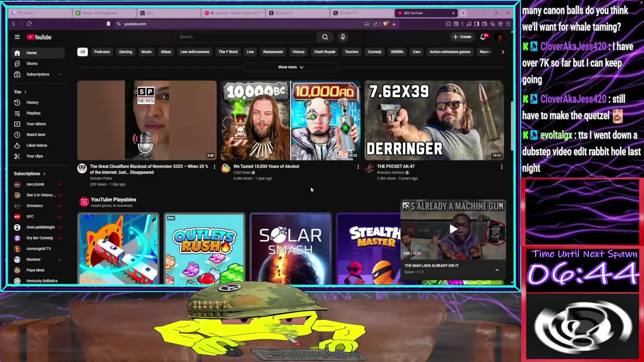This screenshot has height=362, width=644.
Task: Open YouTube notifications bell
Action: click(484, 37)
